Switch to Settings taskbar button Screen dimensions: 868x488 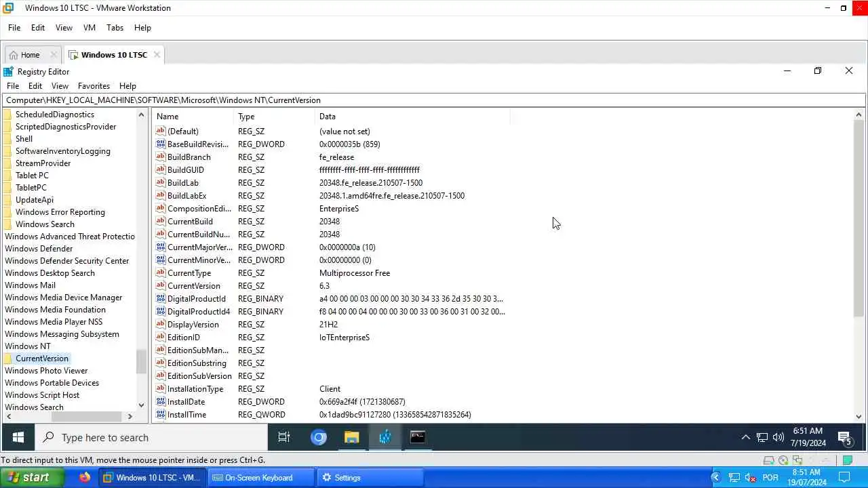370,478
